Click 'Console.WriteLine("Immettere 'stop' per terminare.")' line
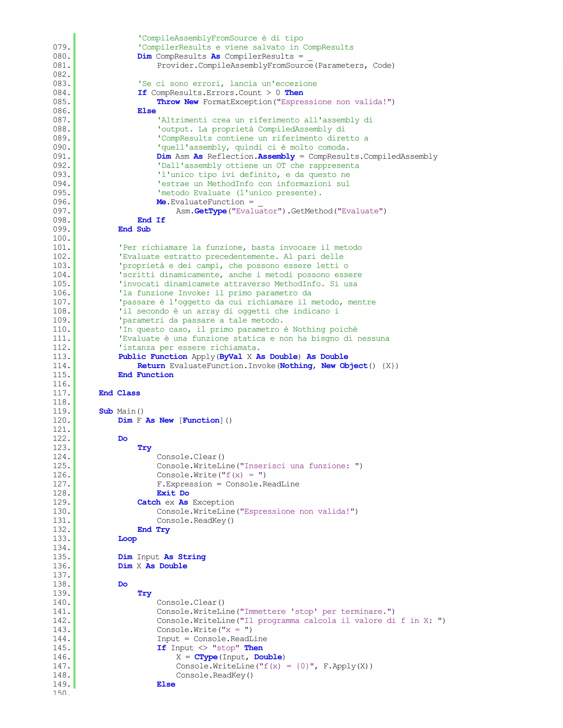563x728 pixels. tap(276, 612)
